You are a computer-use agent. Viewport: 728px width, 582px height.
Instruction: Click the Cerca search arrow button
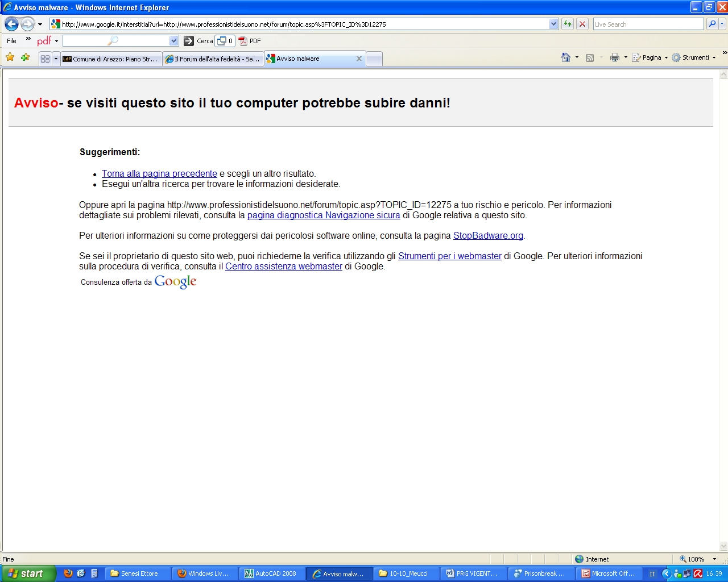pos(198,41)
